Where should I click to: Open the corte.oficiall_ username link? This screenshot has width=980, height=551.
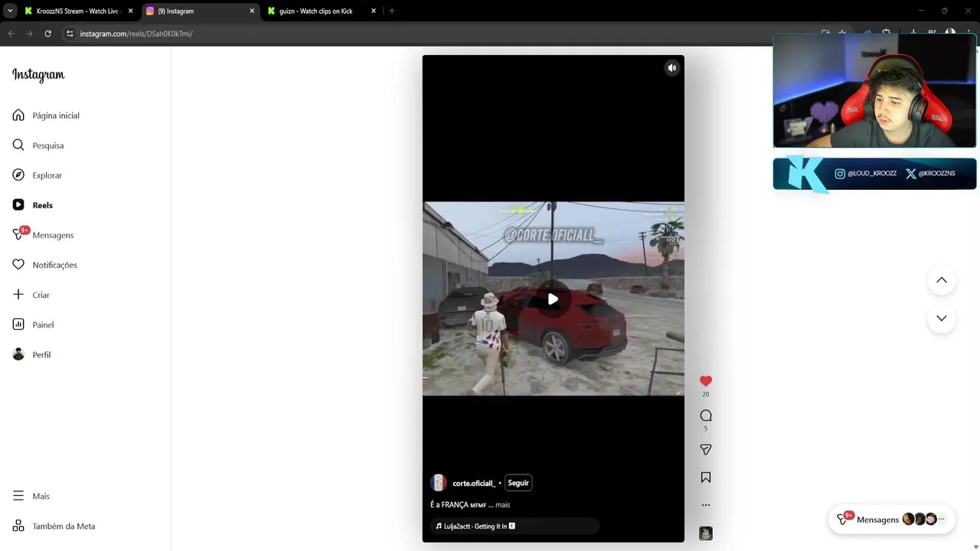[x=474, y=484]
